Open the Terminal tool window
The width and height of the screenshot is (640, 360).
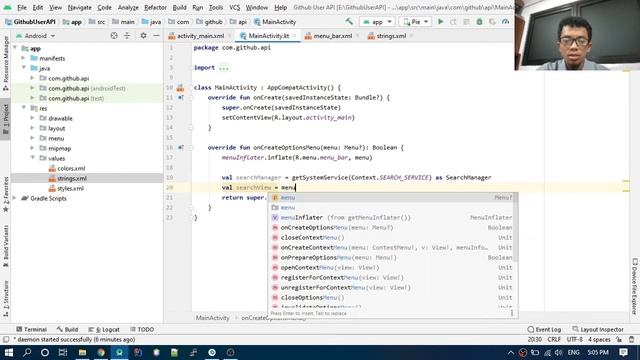pyautogui.click(x=31, y=329)
